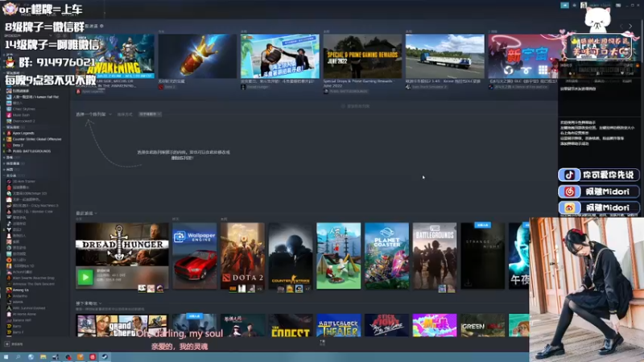The image size is (644, 362).
Task: Open the Grand Theft Auto game cover
Action: [x=122, y=325]
